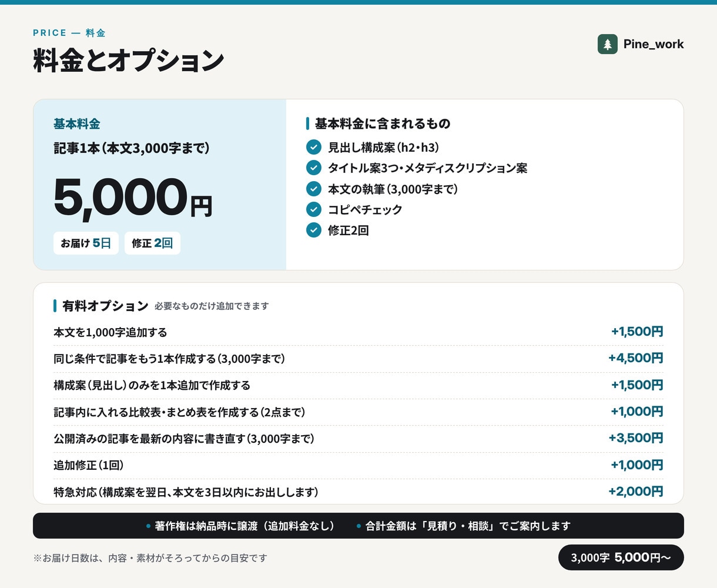Click the check icon beside 本文の執筆(3,000字まで)
717x588 pixels.
click(x=314, y=189)
